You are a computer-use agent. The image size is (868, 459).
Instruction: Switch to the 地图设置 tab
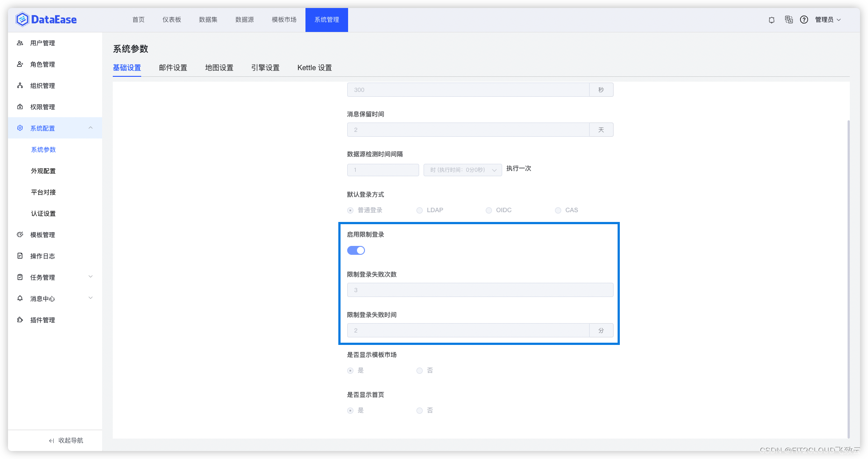click(219, 67)
